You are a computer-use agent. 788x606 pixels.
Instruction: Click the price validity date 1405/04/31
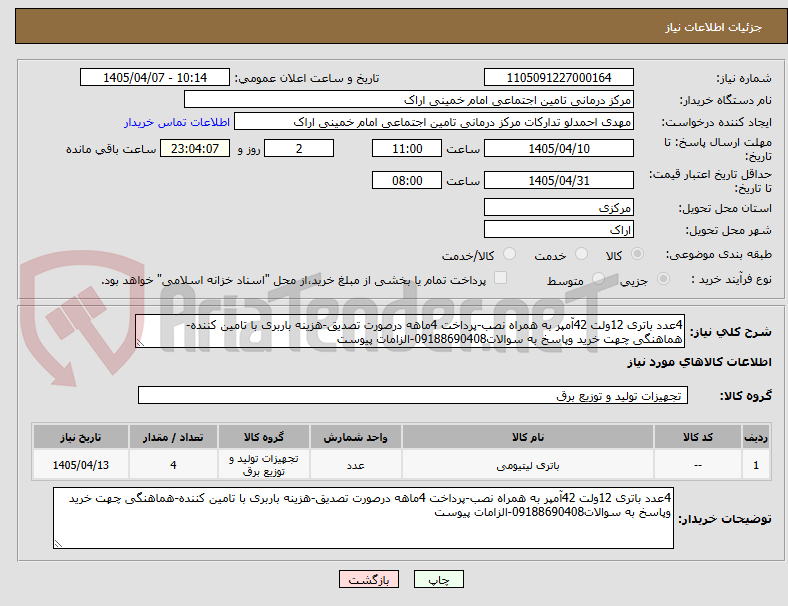558,180
